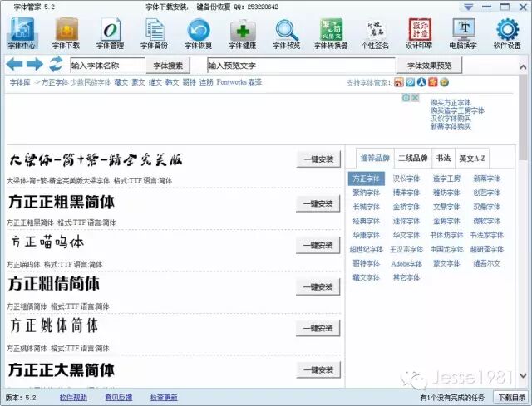The height and width of the screenshot is (406, 532).
Task: Switch to the 推荐品牌 tab
Action: coord(375,159)
